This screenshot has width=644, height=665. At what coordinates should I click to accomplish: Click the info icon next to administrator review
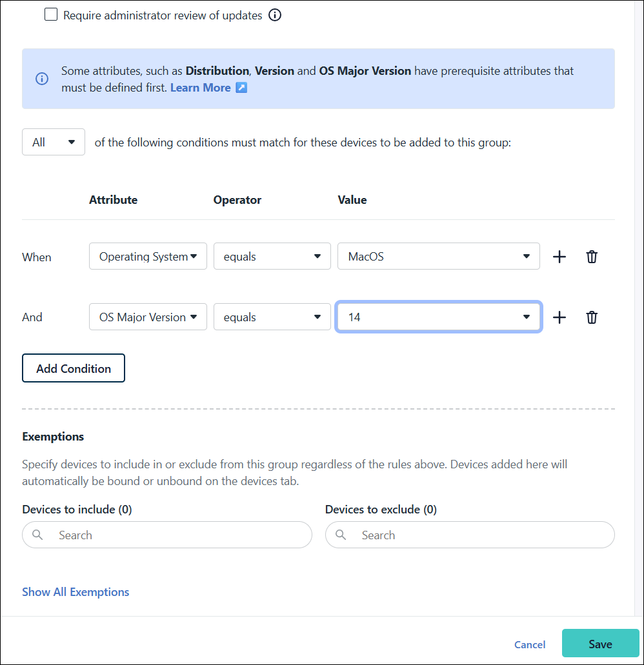coord(275,15)
